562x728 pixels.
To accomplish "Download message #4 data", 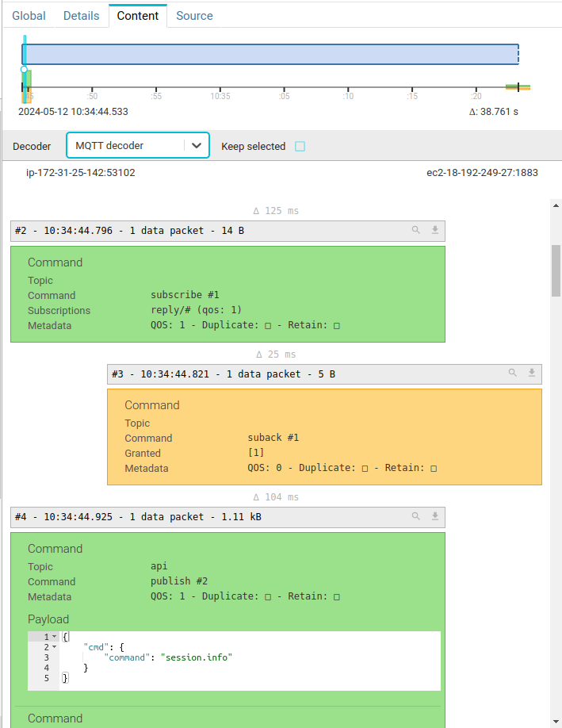I will [x=435, y=515].
